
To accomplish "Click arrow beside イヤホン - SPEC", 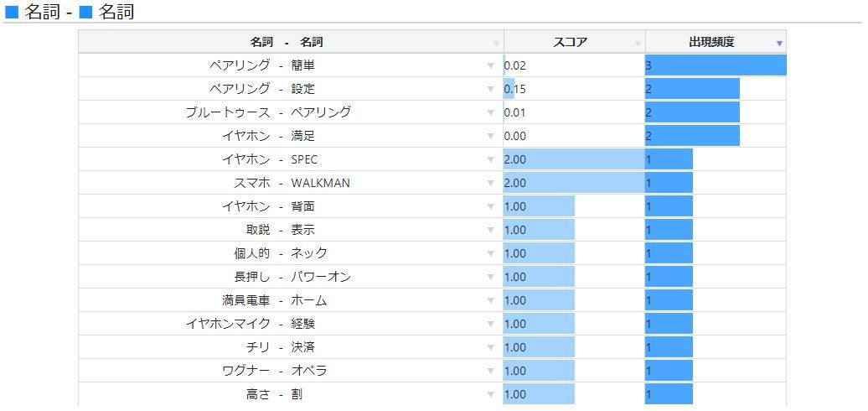I will click(490, 159).
